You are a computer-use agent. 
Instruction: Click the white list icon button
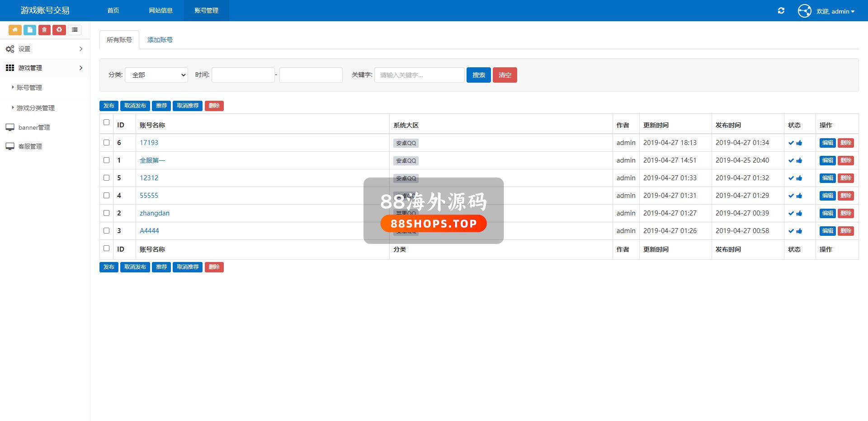(x=75, y=30)
